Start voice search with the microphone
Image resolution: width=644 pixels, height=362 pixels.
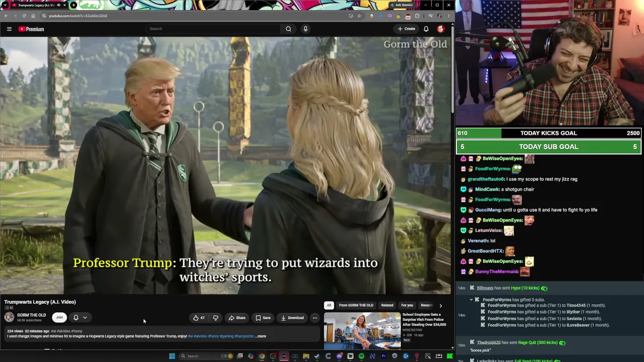(305, 29)
